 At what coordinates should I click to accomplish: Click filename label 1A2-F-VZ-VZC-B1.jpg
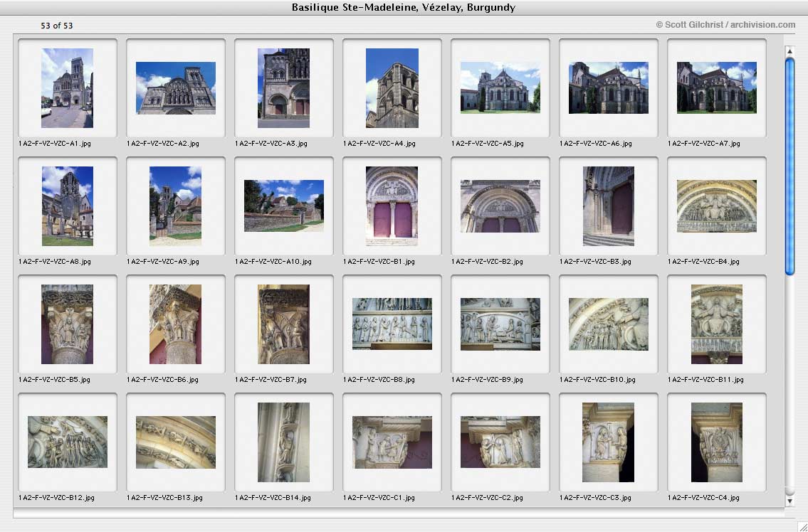coord(379,262)
